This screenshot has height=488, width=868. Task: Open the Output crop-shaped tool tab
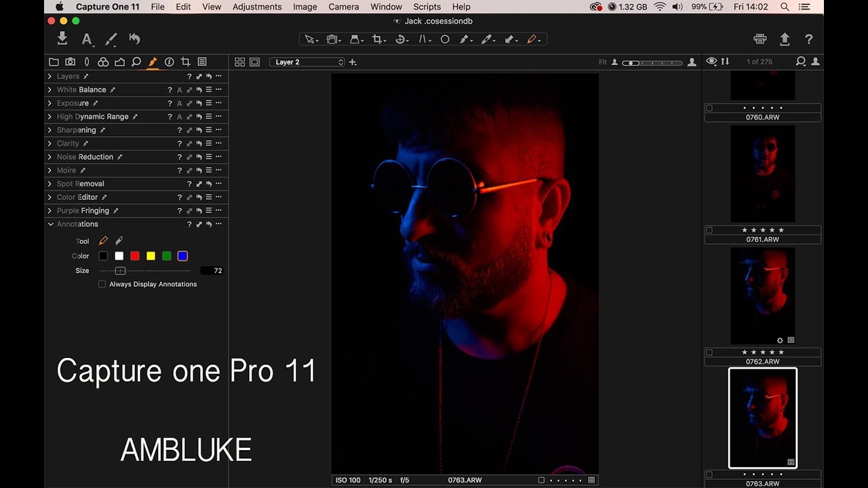tap(185, 62)
